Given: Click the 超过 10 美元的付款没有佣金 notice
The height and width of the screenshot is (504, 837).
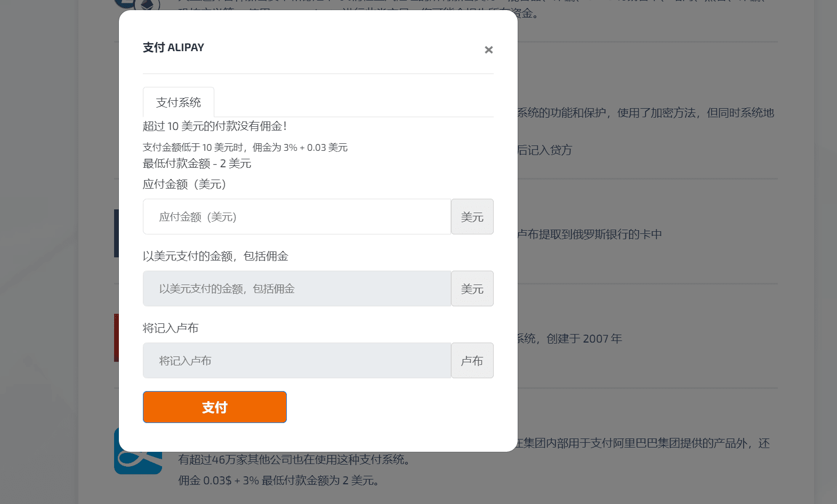Looking at the screenshot, I should click(x=215, y=126).
